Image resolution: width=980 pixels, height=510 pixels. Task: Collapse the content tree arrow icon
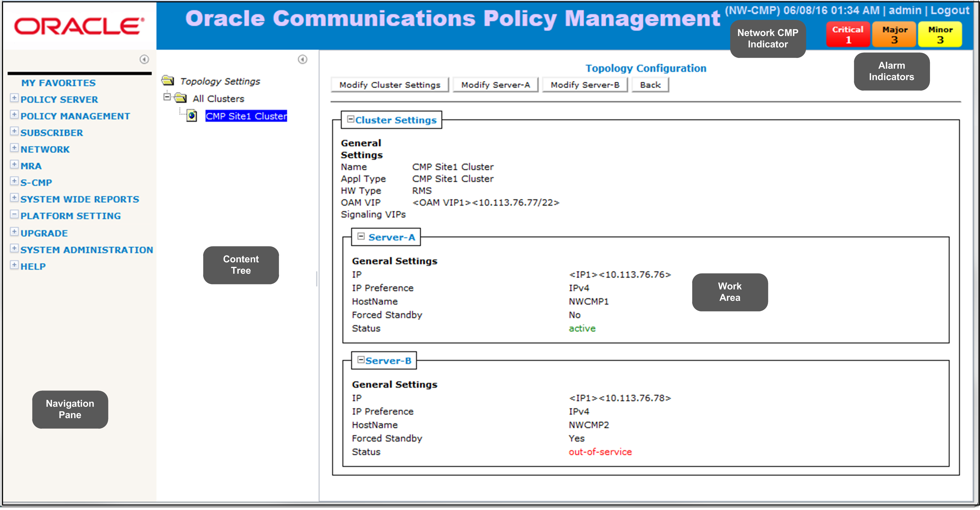tap(302, 59)
